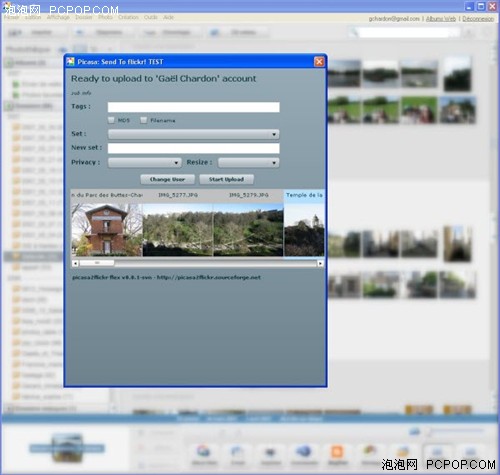Open the Affichage menu in Picasa

click(58, 17)
